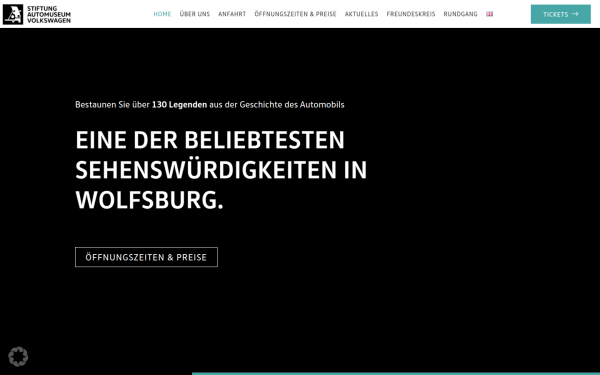The height and width of the screenshot is (375, 600).
Task: Click the text 130 Legenden
Action: click(x=179, y=105)
